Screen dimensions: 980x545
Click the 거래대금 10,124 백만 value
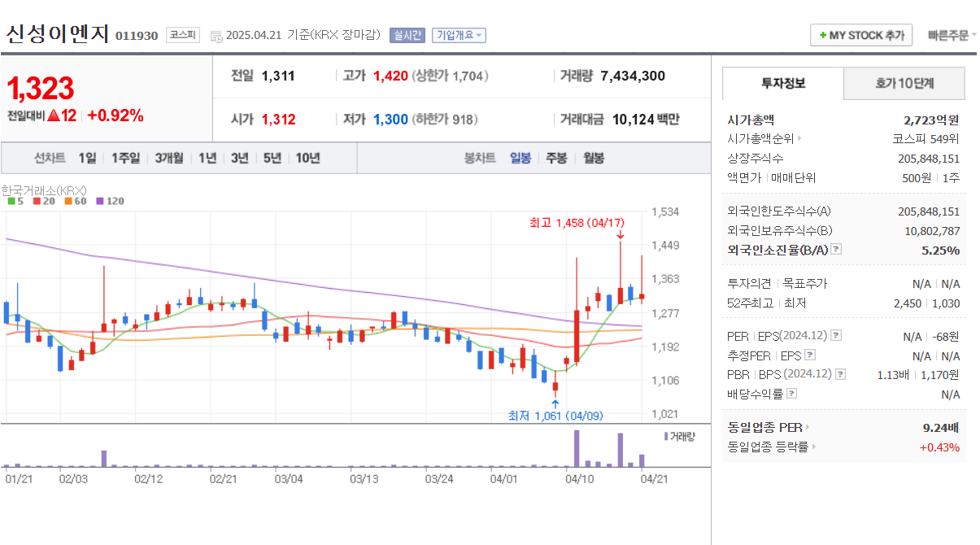click(x=646, y=120)
